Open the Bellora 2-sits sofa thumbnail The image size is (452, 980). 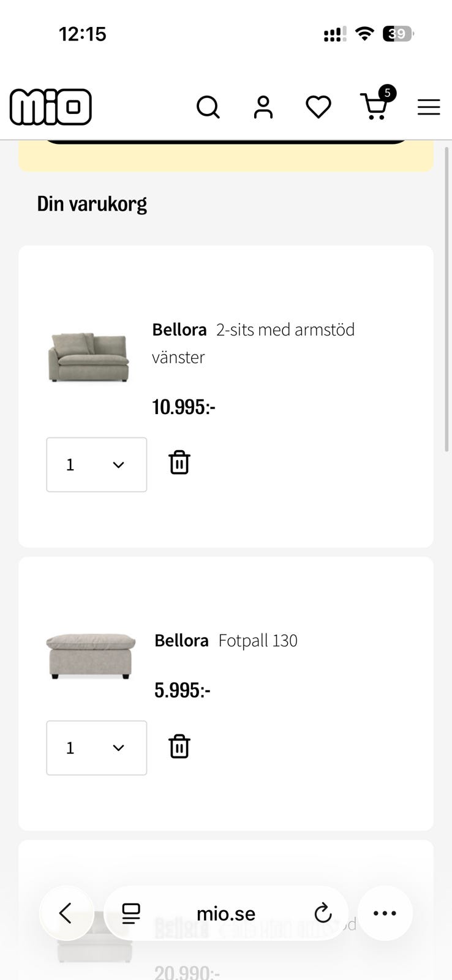(89, 357)
